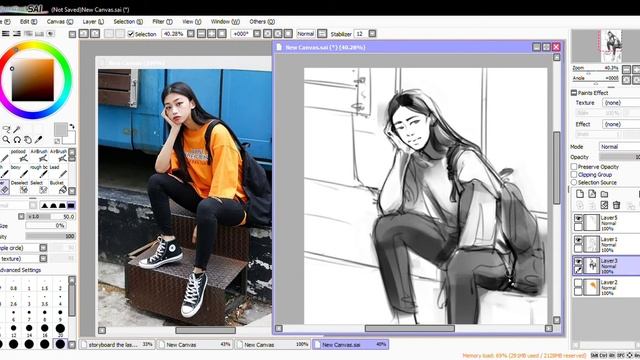
Task: Select brush size 20 dot
Action: [x=60, y=329]
